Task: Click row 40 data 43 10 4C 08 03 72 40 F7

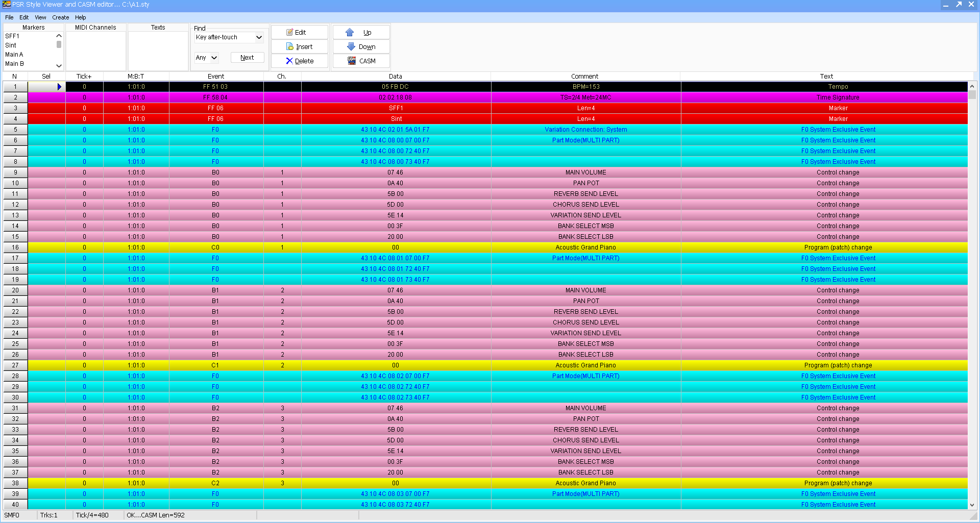Action: click(x=395, y=505)
